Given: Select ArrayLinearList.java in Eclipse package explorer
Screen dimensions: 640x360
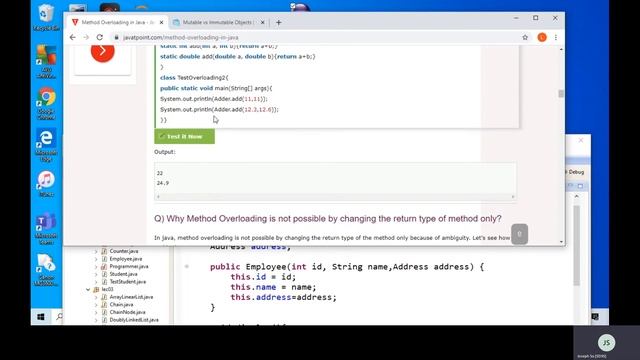Looking at the screenshot, I should (131, 297).
